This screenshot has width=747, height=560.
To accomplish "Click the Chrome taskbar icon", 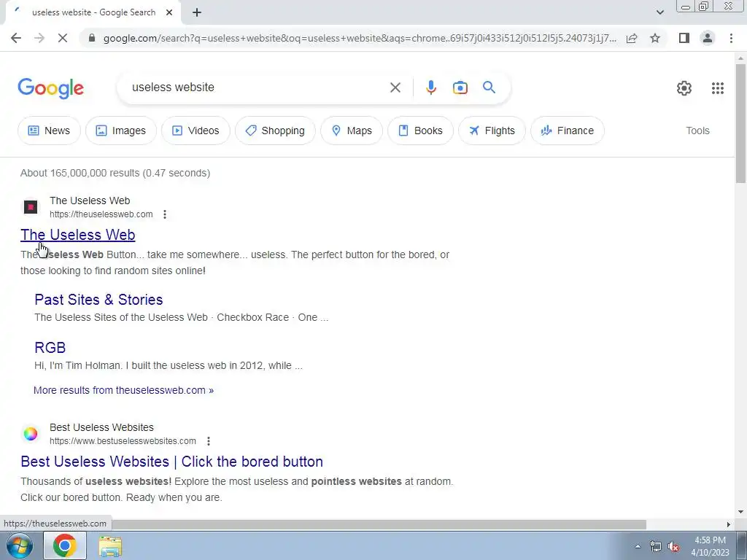I will (x=65, y=545).
